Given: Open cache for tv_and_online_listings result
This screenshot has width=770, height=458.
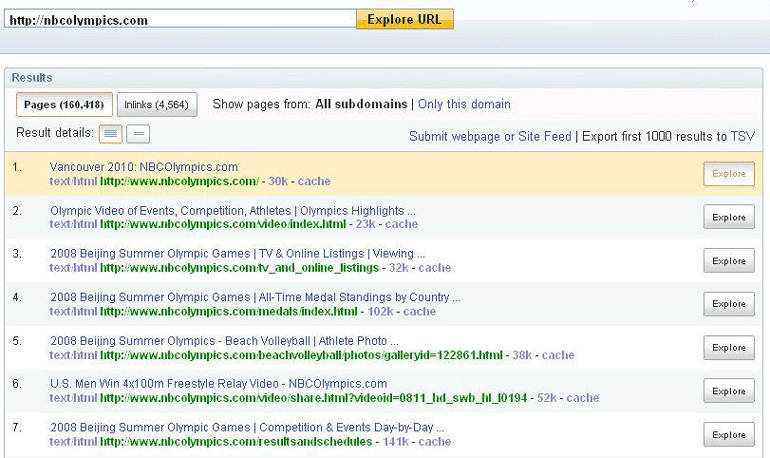Looking at the screenshot, I should tap(435, 268).
